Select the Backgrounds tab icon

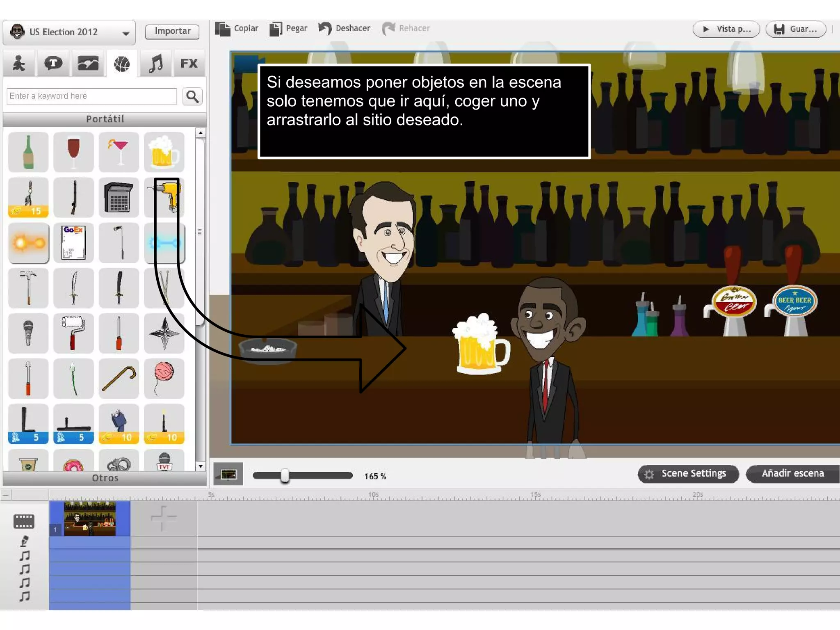(88, 64)
